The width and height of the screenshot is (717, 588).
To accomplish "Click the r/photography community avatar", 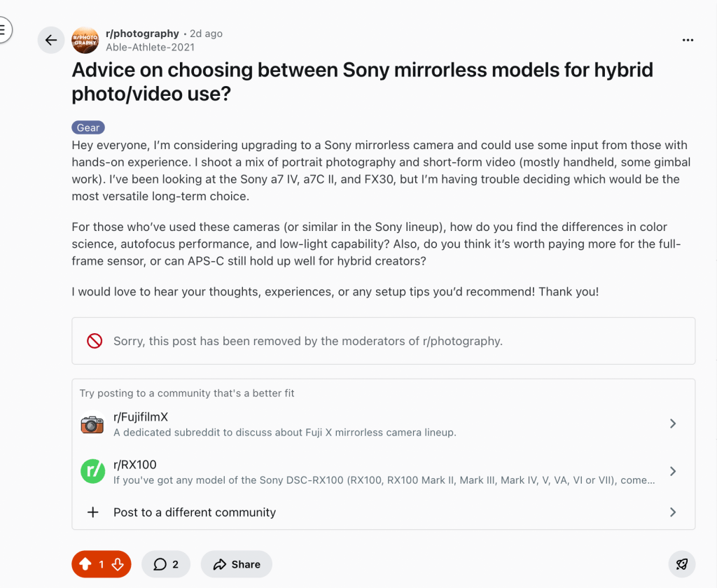I will pos(85,40).
